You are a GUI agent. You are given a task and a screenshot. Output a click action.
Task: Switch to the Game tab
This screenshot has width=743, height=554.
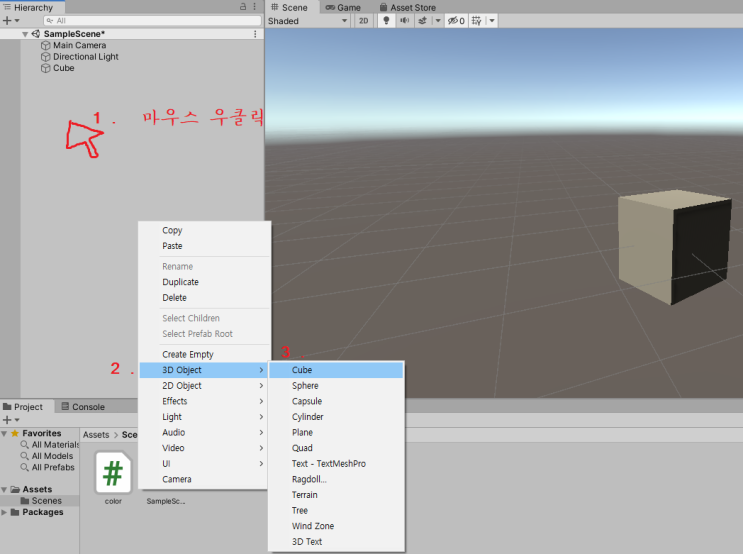tap(343, 8)
